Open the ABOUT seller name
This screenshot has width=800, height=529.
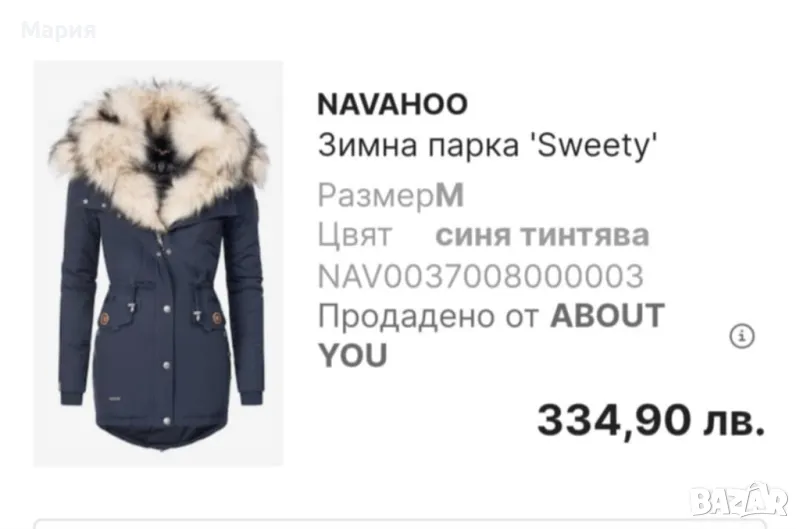point(607,315)
